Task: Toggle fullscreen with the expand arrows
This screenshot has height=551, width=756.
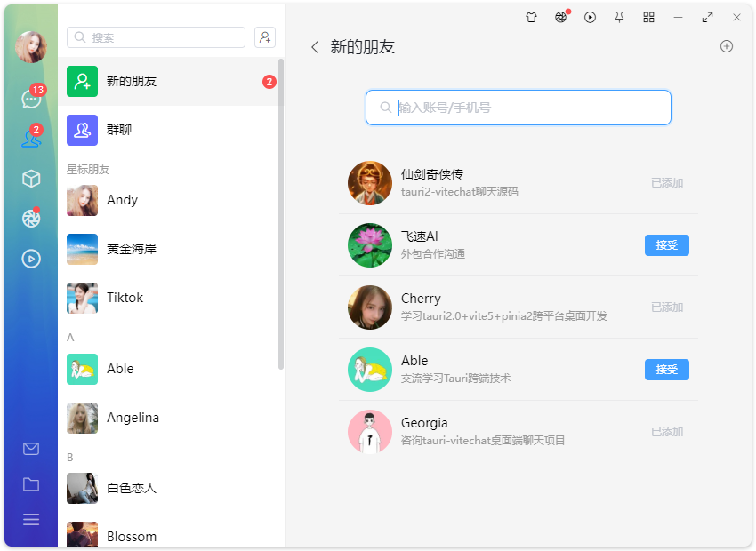Action: coord(707,16)
